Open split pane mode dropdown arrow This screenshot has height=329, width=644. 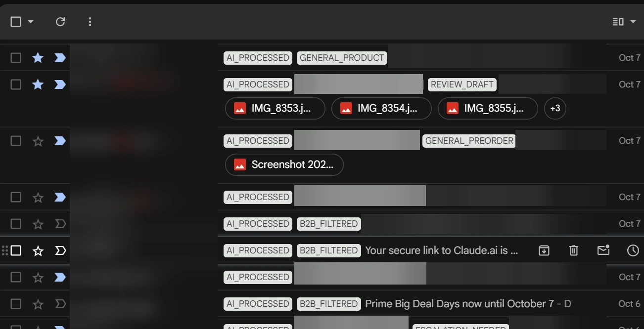click(x=633, y=22)
